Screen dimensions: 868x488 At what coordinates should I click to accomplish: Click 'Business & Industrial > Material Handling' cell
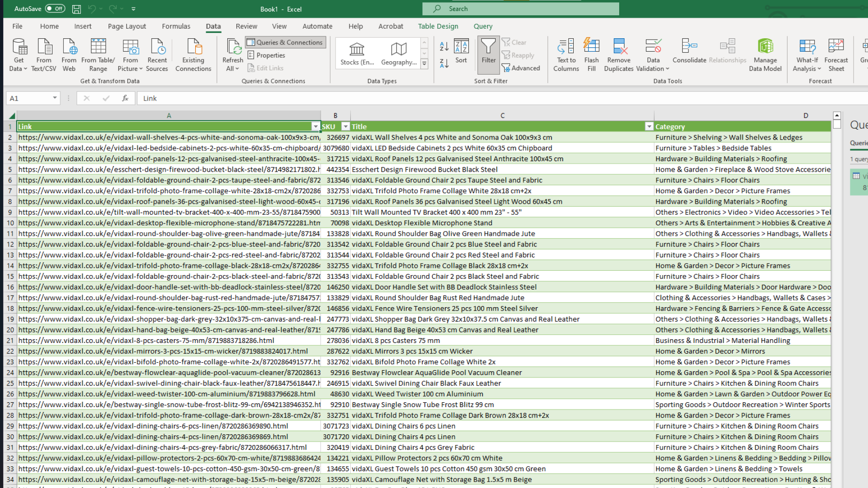(x=743, y=340)
